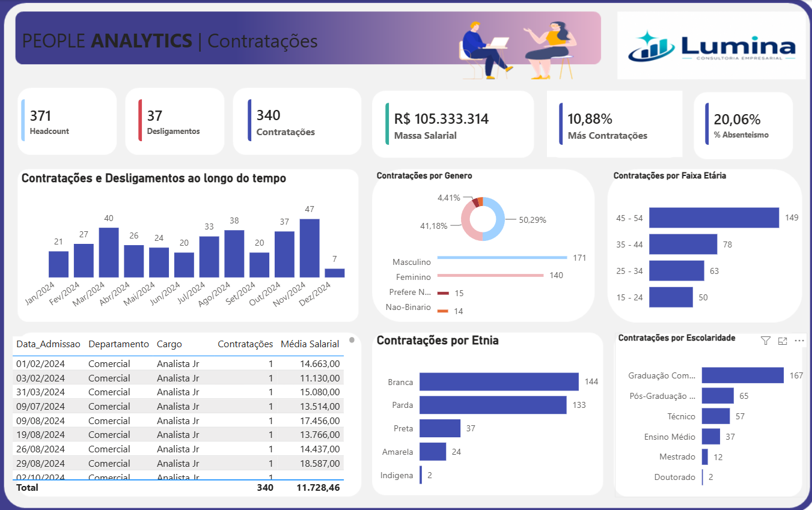This screenshot has width=812, height=510.
Task: Select the Headcount card showing 371
Action: pos(67,121)
